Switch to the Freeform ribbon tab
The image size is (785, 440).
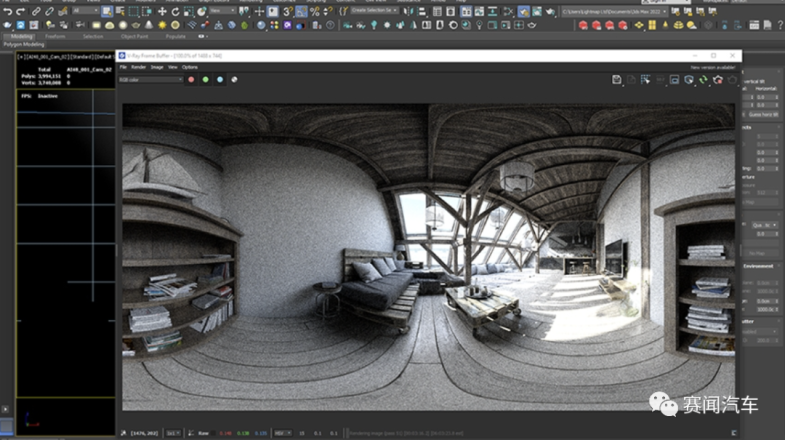(57, 35)
